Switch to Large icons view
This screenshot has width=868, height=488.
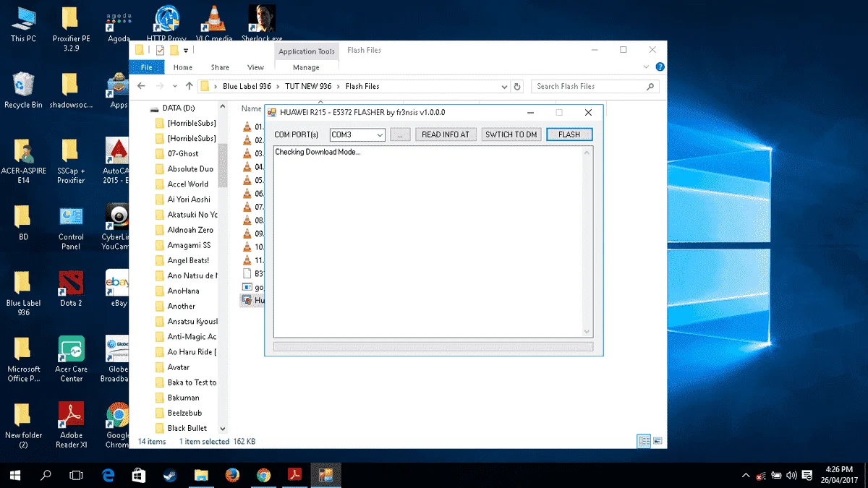(x=658, y=441)
